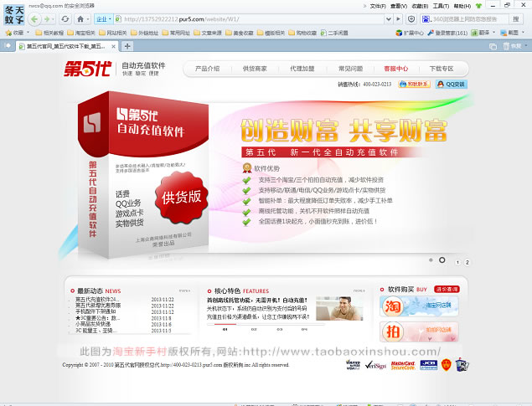Click the browser refresh icon

(65, 18)
